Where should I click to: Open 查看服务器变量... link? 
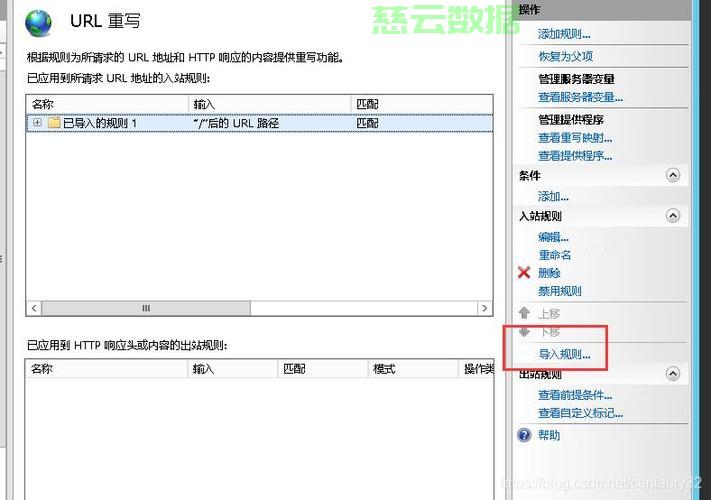[x=580, y=97]
